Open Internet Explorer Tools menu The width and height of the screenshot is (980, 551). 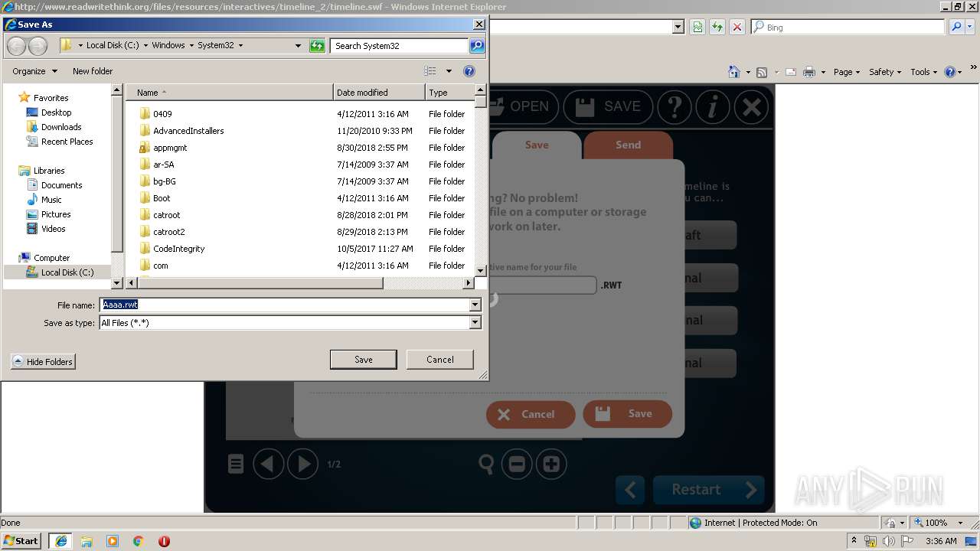pyautogui.click(x=924, y=72)
